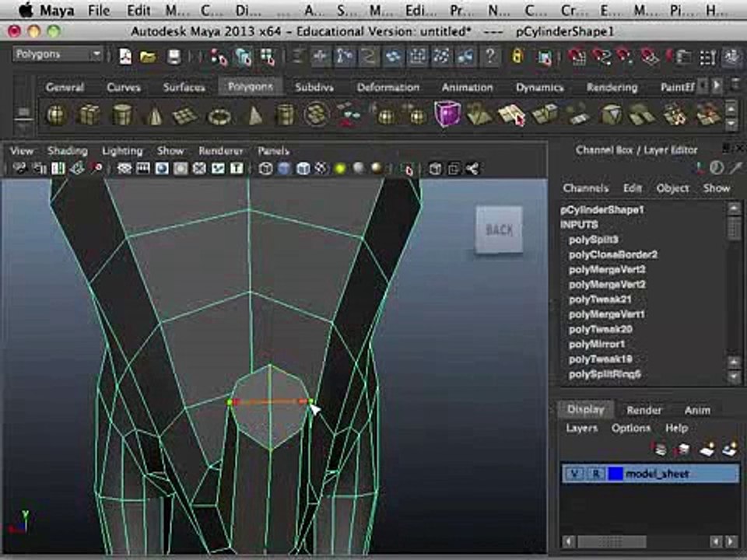
Task: Create a polygon plane from the shelf
Action: pyautogui.click(x=185, y=115)
